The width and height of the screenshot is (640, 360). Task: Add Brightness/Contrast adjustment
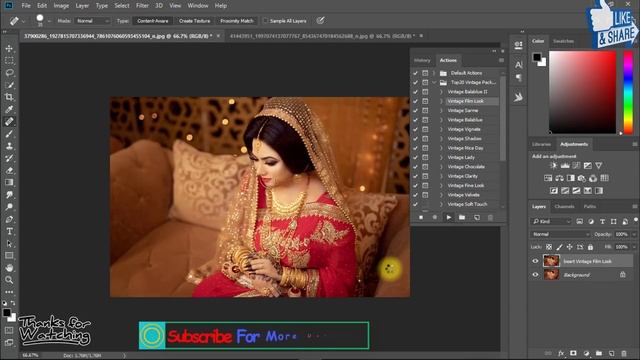click(553, 166)
